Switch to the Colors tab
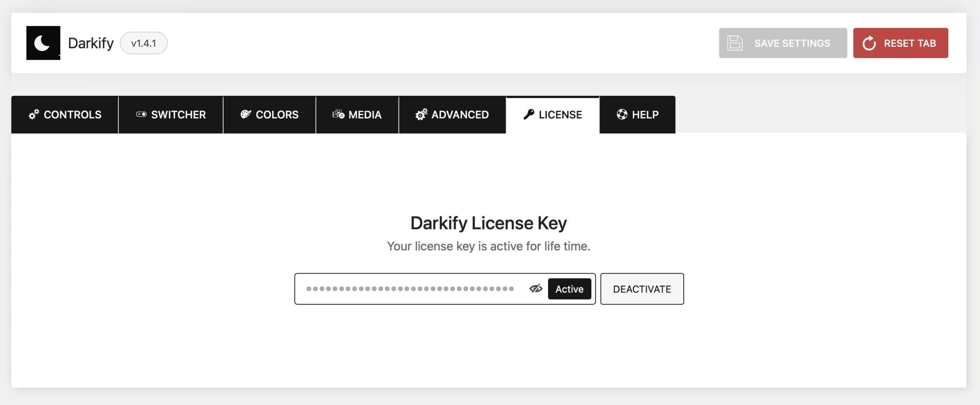 pyautogui.click(x=269, y=115)
